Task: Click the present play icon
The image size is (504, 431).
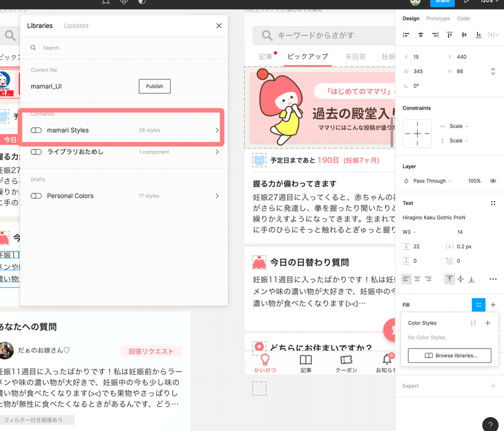Action: pos(466,2)
